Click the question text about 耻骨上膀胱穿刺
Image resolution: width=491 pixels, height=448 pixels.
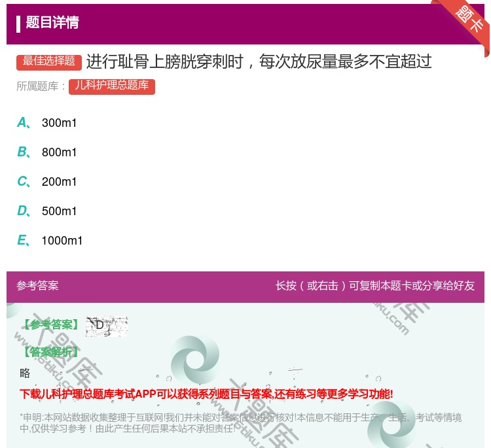tap(259, 61)
